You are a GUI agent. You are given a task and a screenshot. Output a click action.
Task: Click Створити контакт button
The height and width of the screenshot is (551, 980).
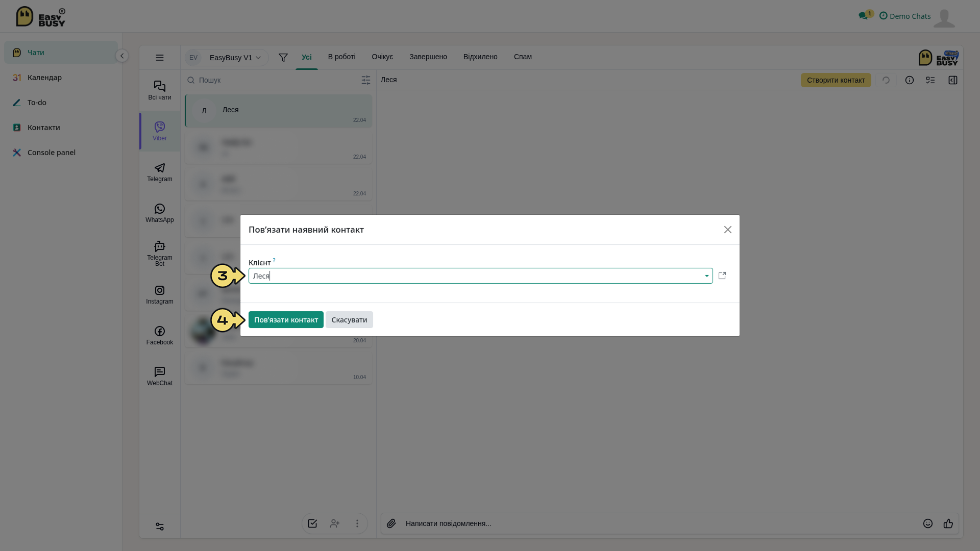pyautogui.click(x=836, y=80)
